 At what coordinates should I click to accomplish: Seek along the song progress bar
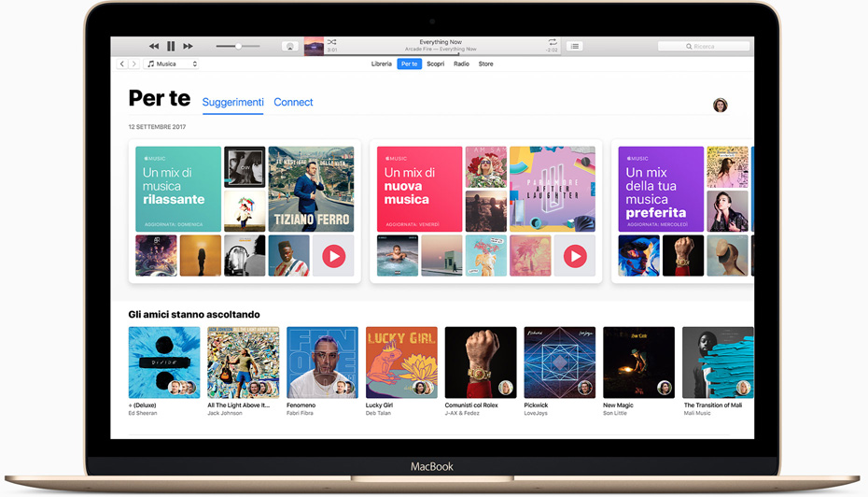tap(441, 55)
